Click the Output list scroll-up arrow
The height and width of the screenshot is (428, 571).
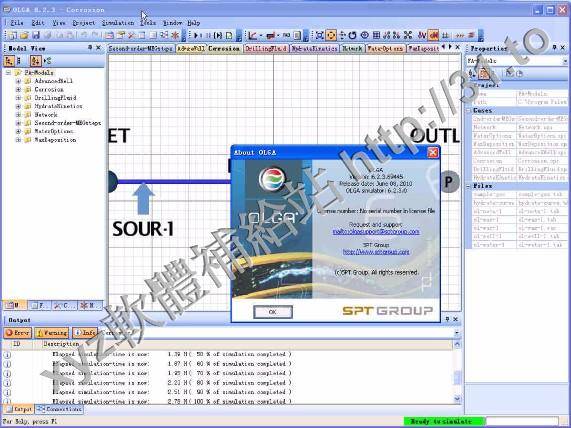[457, 344]
